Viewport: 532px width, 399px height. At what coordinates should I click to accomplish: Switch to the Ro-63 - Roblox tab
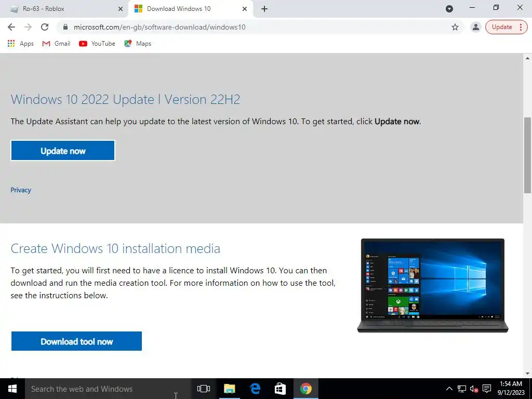tap(64, 9)
